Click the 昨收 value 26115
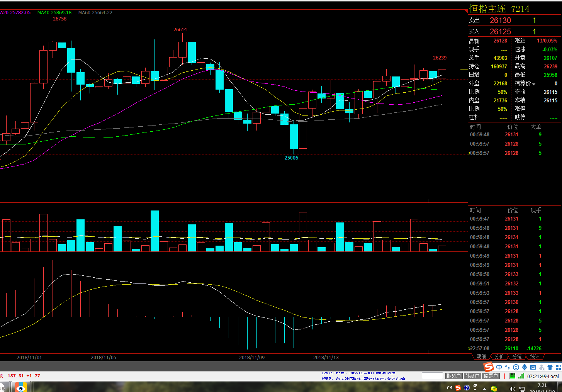Image resolution: width=562 pixels, height=392 pixels. [x=550, y=92]
